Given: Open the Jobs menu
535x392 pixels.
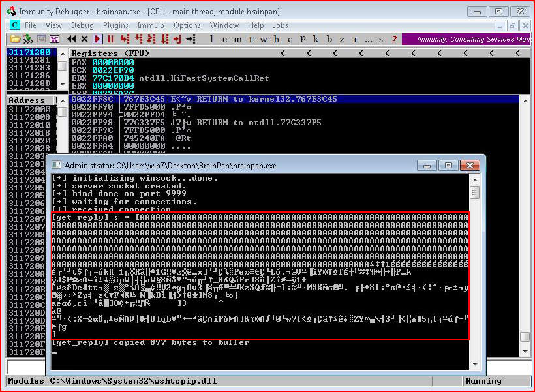Looking at the screenshot, I should (x=280, y=25).
